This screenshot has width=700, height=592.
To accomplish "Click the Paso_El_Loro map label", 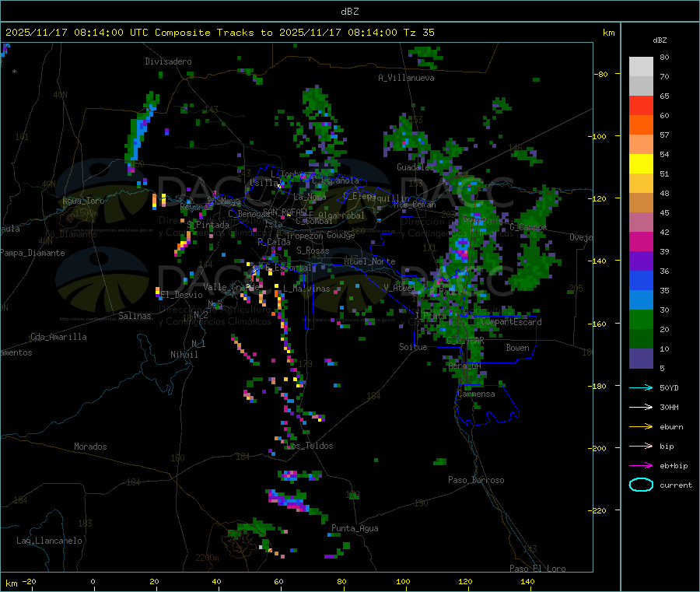I will pyautogui.click(x=537, y=569).
